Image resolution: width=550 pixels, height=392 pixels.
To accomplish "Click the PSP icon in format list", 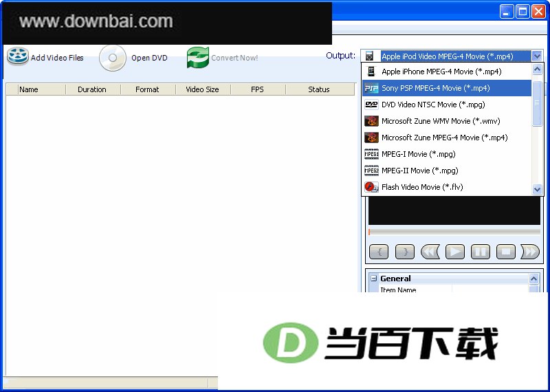I will [371, 88].
